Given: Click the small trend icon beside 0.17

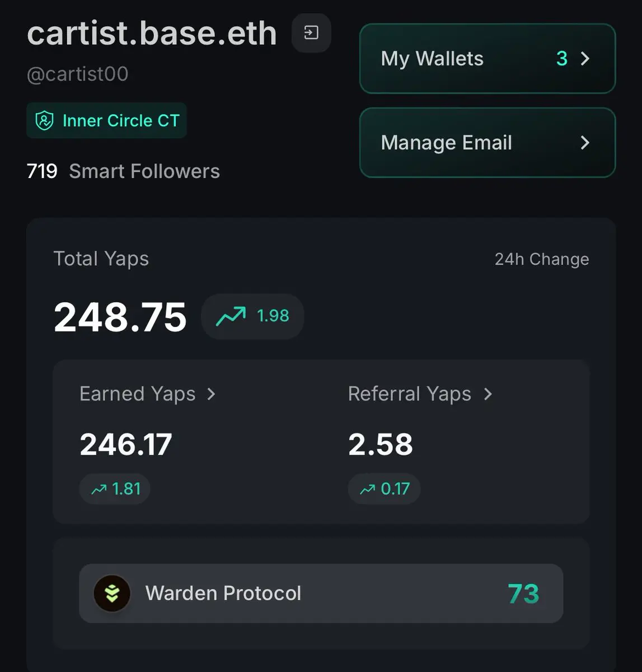Looking at the screenshot, I should pos(368,489).
